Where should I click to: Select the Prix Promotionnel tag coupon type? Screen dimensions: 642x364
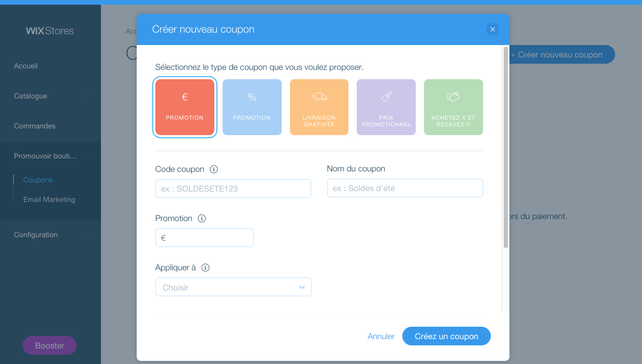click(386, 107)
